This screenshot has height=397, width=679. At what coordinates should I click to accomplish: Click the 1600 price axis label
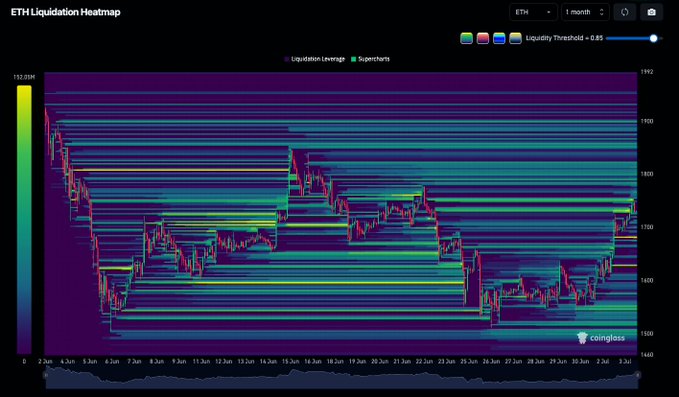(x=647, y=280)
